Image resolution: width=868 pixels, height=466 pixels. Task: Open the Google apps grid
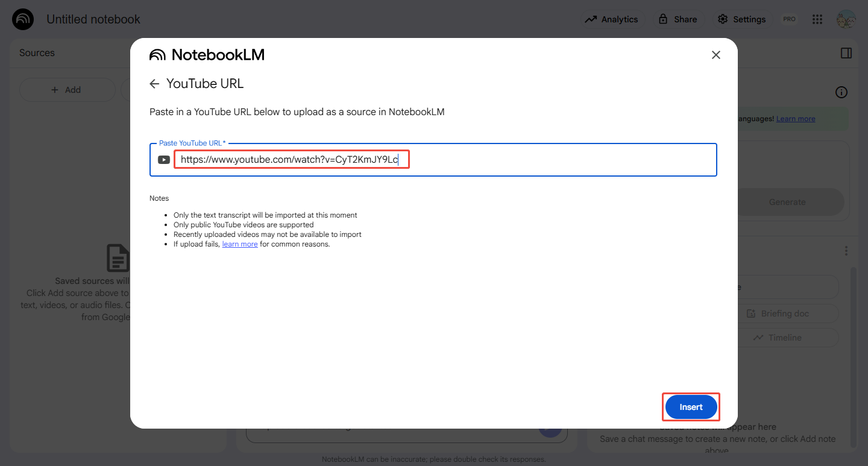pos(817,19)
